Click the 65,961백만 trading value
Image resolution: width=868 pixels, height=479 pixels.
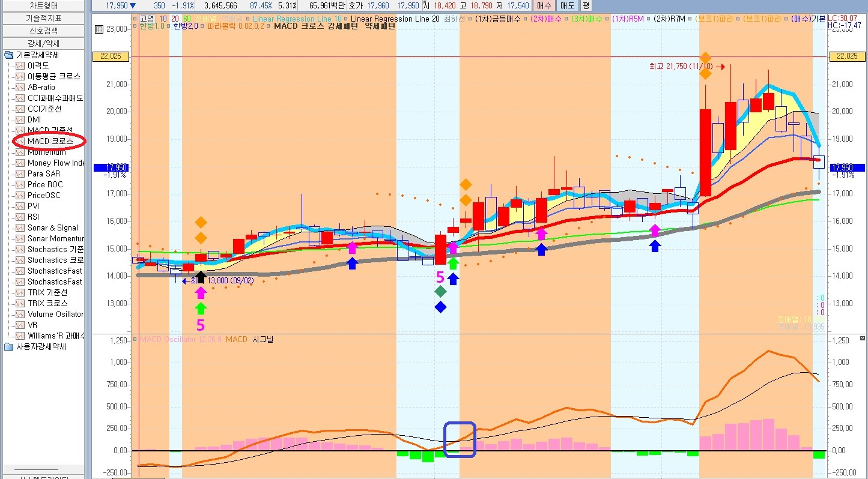tap(327, 5)
